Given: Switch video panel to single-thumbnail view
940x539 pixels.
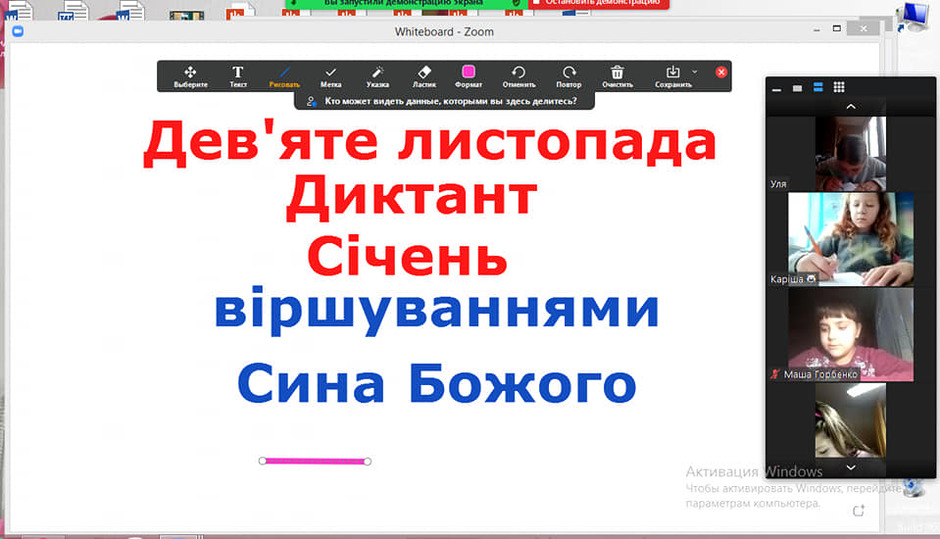Looking at the screenshot, I should [797, 88].
